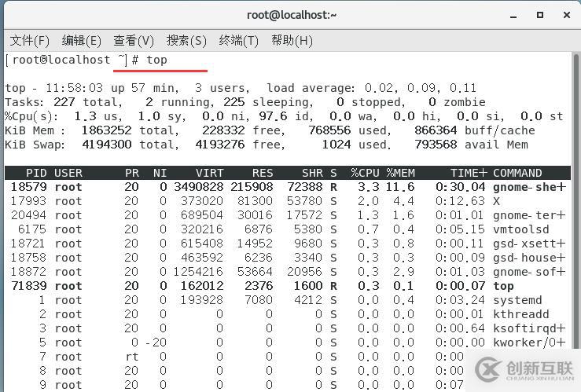Open the 帮助(H) menu
This screenshot has width=581, height=392.
(x=292, y=40)
